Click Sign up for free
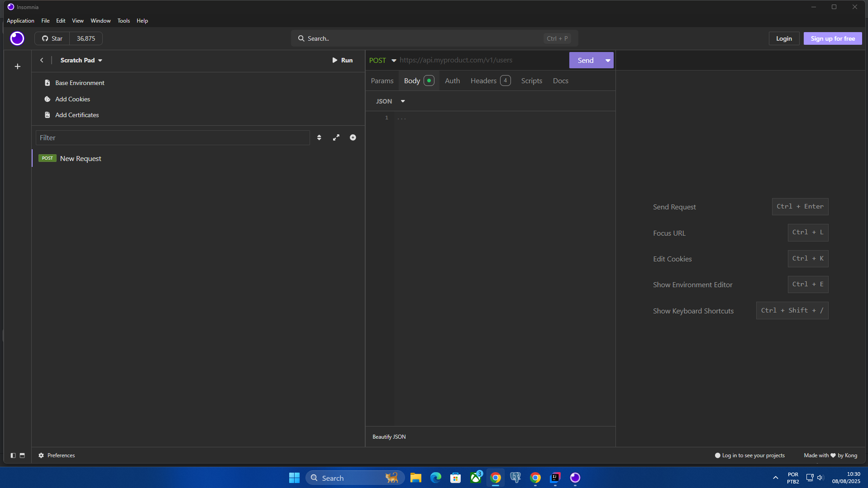Screen dimensions: 868x488 (x=833, y=38)
